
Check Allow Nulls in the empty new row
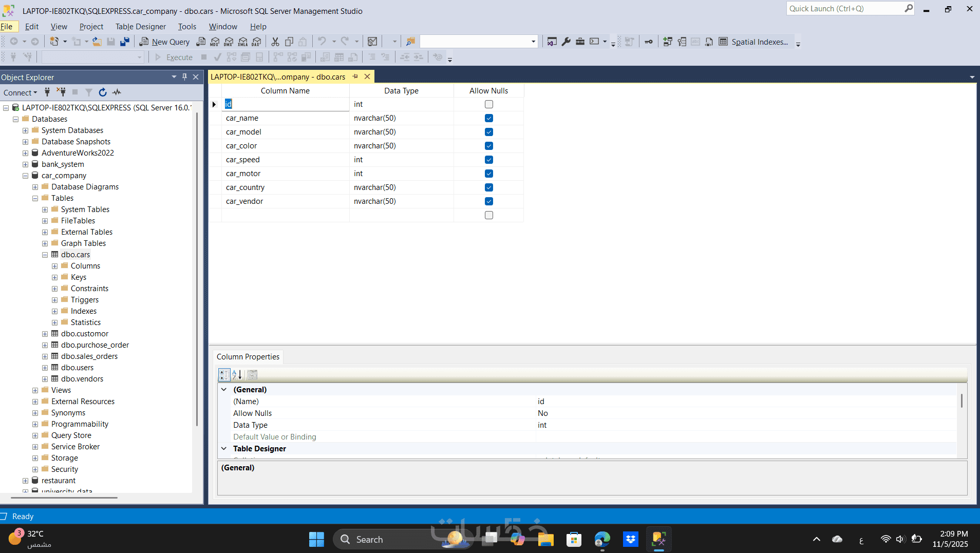click(x=489, y=215)
